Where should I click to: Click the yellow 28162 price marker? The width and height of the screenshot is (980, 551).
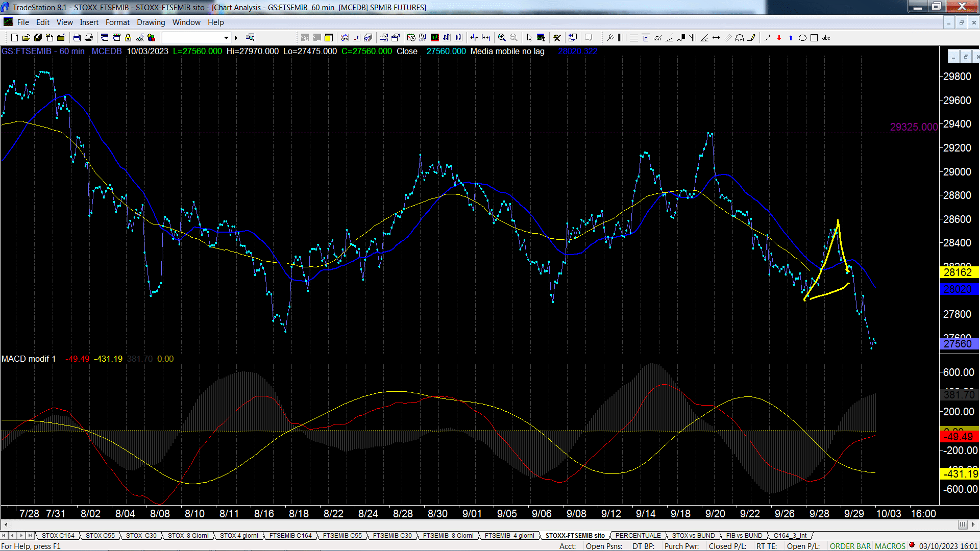tap(958, 272)
